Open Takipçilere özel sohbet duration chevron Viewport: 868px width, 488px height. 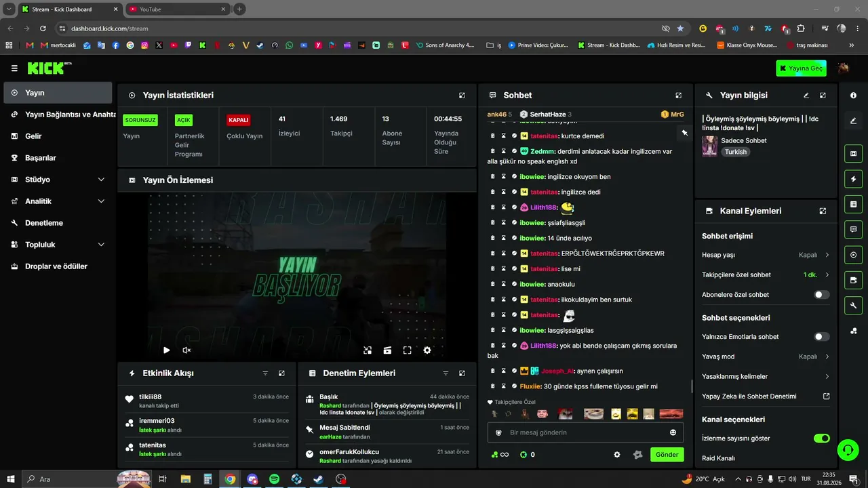click(827, 275)
